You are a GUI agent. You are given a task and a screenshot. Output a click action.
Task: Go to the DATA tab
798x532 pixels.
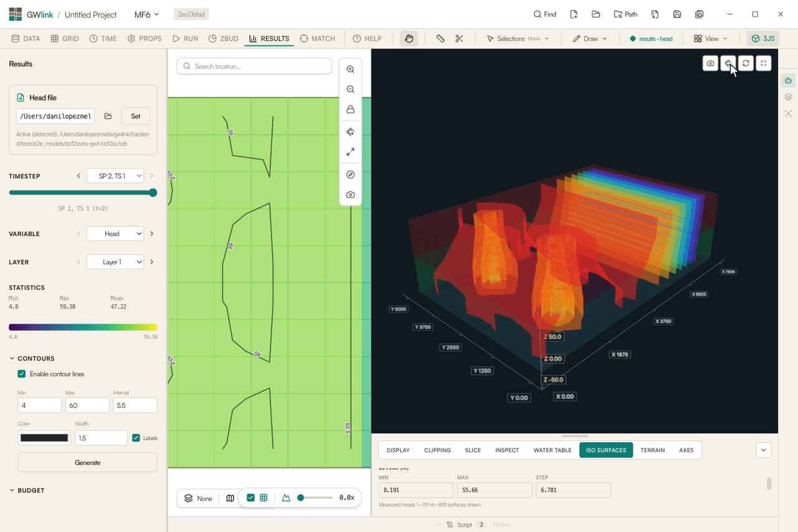click(x=26, y=39)
